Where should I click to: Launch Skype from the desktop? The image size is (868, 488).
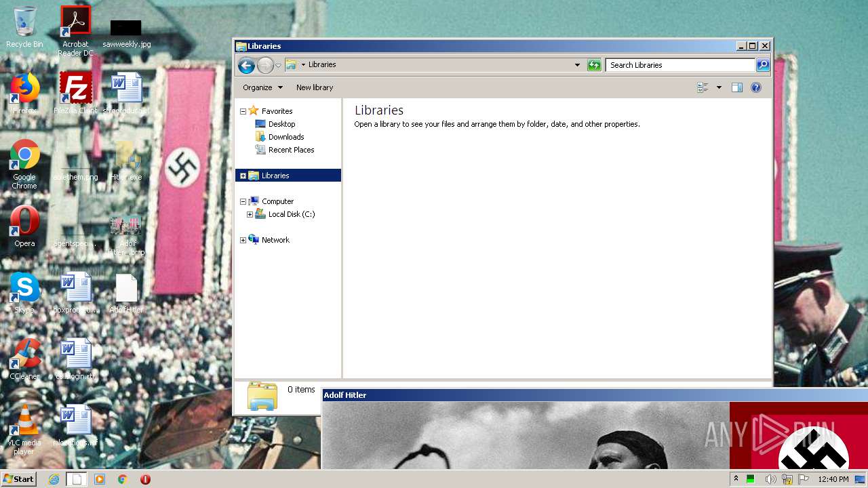click(24, 293)
